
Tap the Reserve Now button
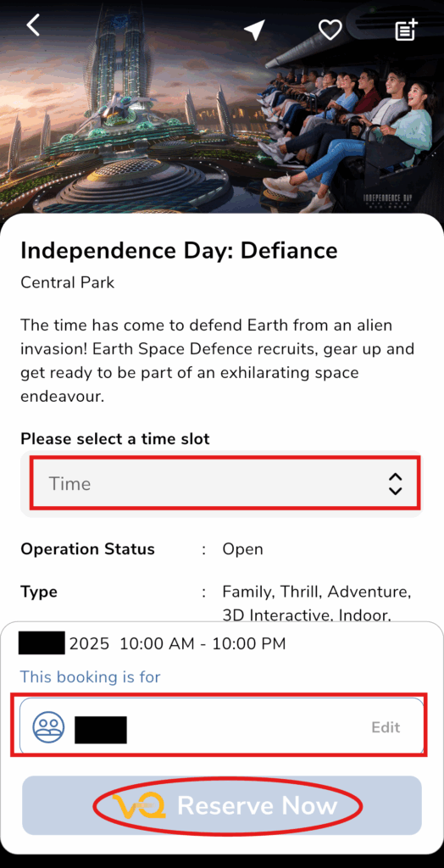click(221, 805)
